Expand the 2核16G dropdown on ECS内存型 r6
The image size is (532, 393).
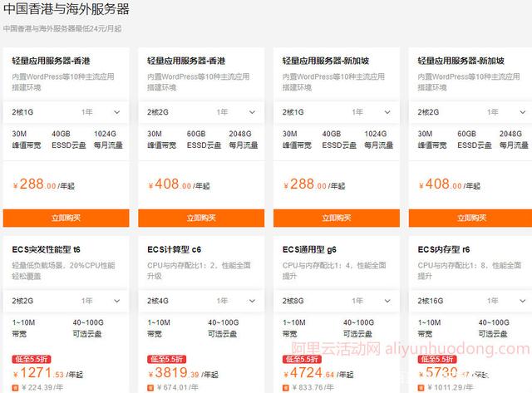tap(470, 301)
